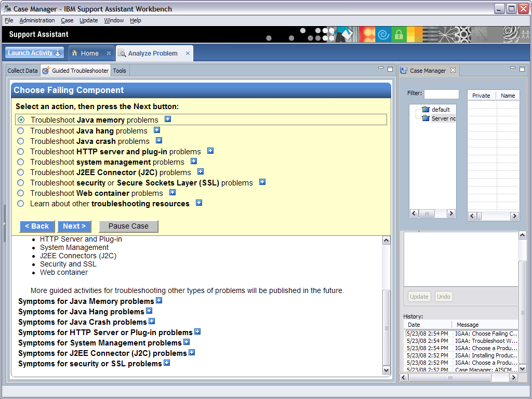Click right arrow of case tree scrollbar

click(451, 214)
